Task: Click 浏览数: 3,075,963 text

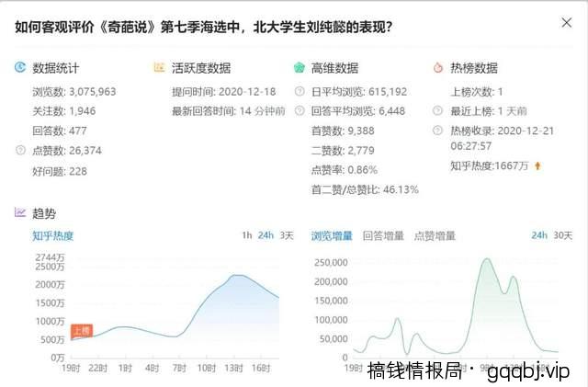Action: (74, 92)
